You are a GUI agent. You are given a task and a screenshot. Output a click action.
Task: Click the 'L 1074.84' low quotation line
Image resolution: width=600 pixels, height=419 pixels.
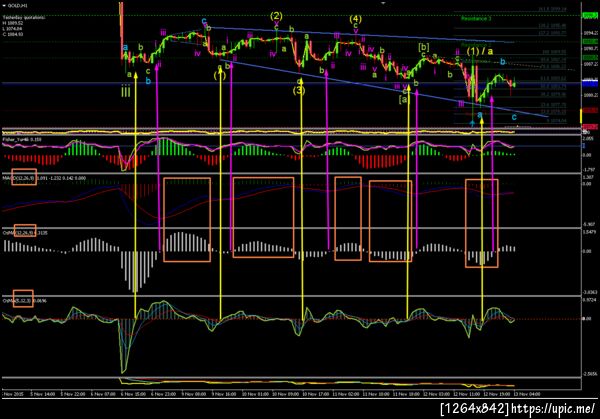pyautogui.click(x=13, y=29)
